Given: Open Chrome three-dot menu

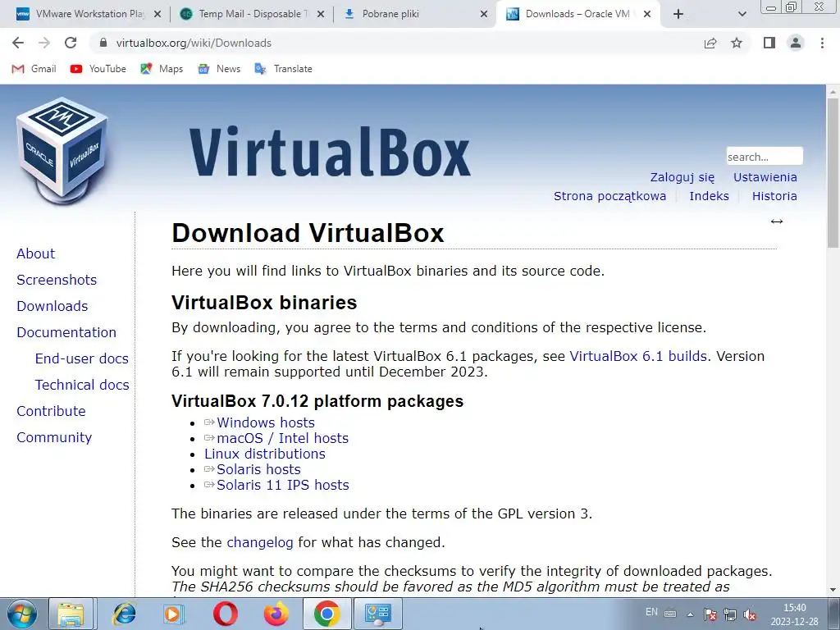Looking at the screenshot, I should click(822, 43).
